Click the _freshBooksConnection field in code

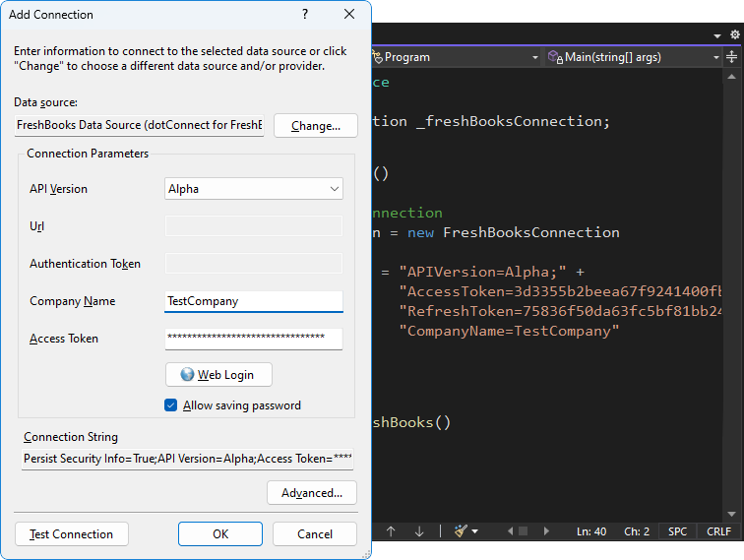510,121
